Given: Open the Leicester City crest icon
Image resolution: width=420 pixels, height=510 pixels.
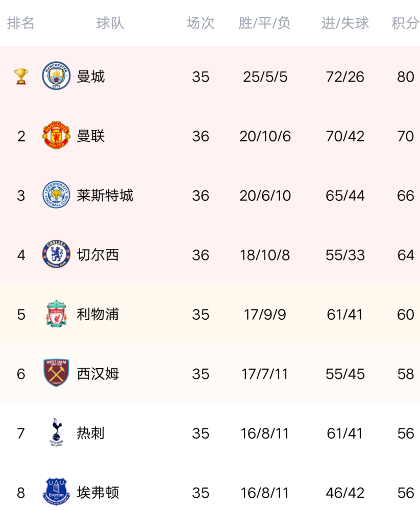Looking at the screenshot, I should tap(56, 195).
